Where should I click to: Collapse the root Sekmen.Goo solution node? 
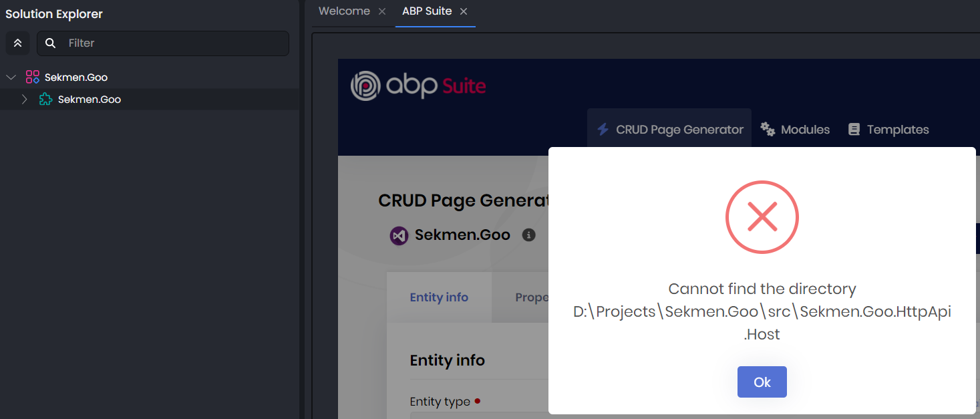pos(11,78)
